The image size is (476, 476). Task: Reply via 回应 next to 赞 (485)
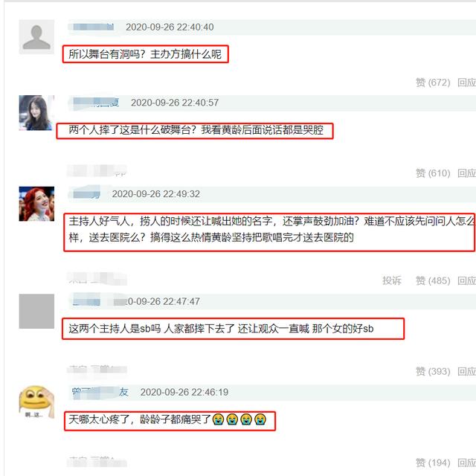point(466,280)
